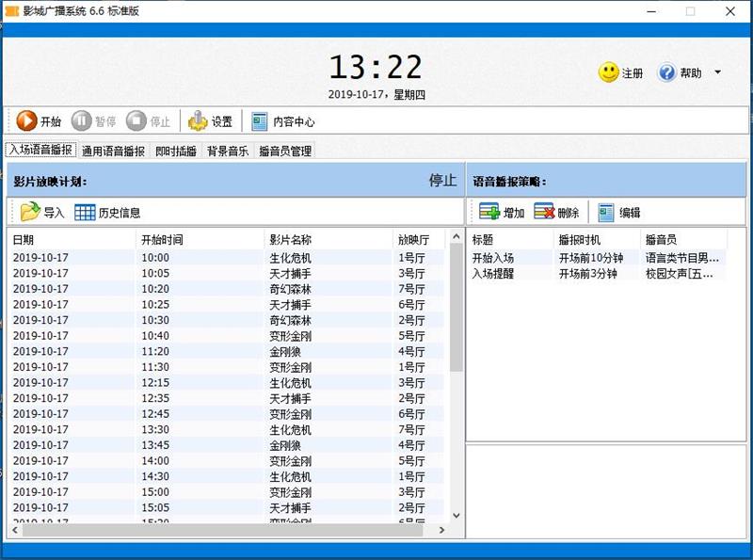753x560 pixels.
Task: Close the 影城广播系统 window
Action: click(x=730, y=11)
